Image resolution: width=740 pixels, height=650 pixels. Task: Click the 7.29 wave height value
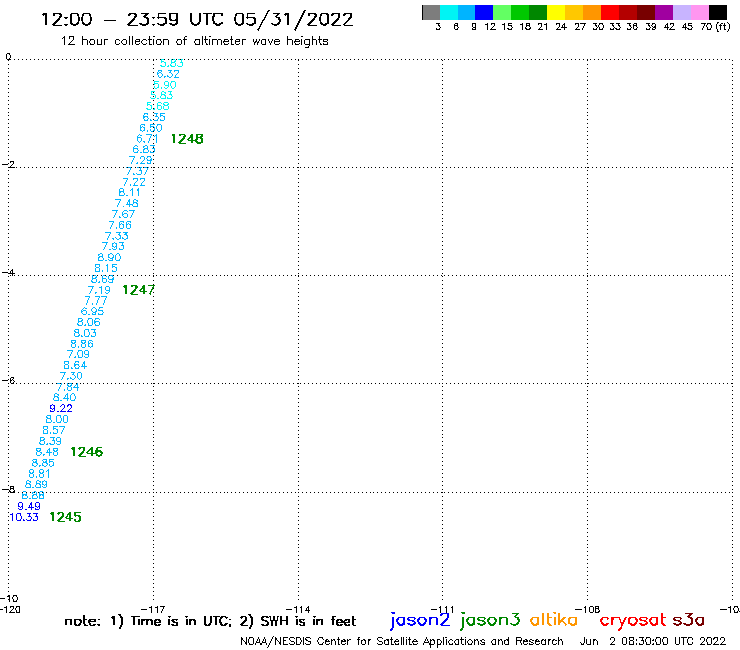click(141, 160)
